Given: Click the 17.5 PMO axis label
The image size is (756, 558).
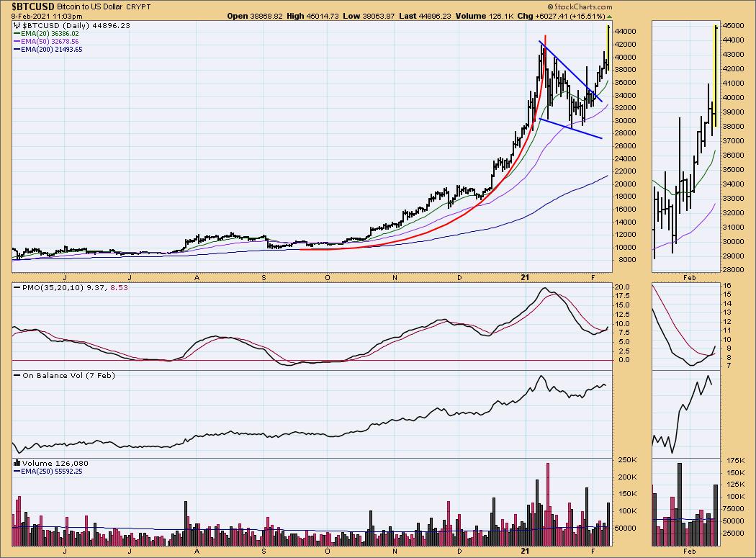Looking at the screenshot, I should 623,296.
